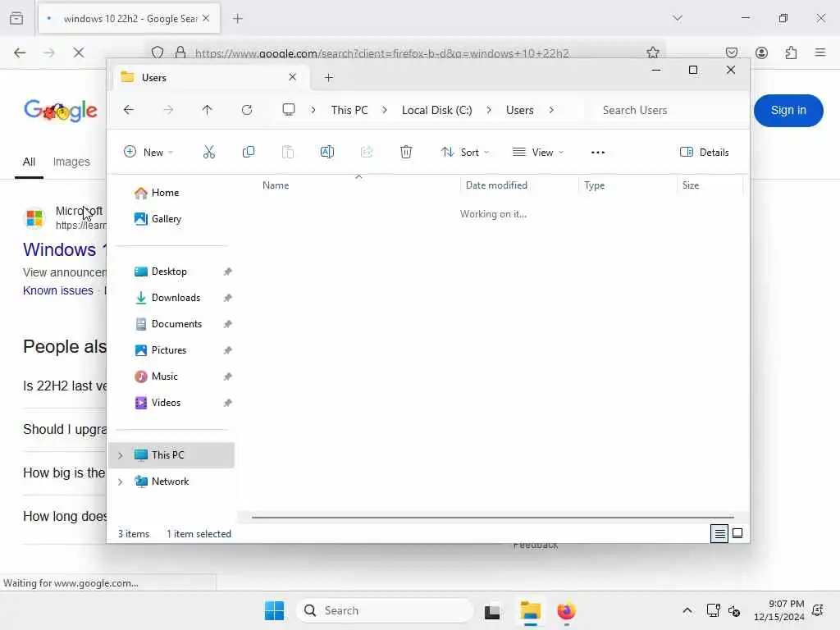Go up one folder level in File Explorer
This screenshot has width=840, height=630.
pyautogui.click(x=208, y=110)
